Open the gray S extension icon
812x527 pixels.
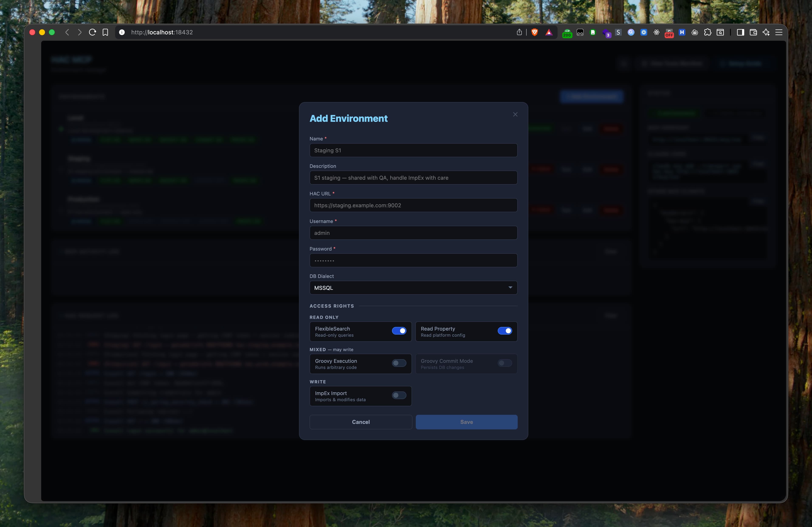point(618,32)
